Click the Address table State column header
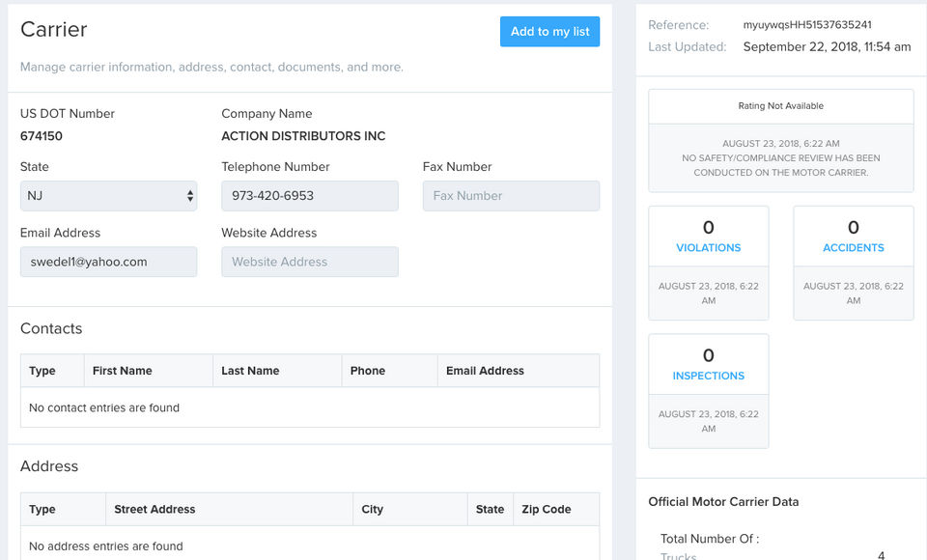The image size is (927, 560). click(x=491, y=509)
